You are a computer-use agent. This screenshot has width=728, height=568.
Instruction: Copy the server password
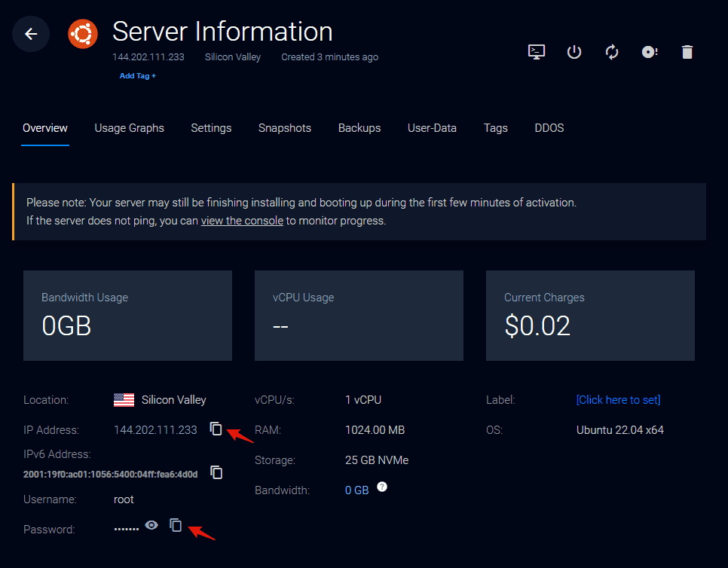(x=176, y=525)
